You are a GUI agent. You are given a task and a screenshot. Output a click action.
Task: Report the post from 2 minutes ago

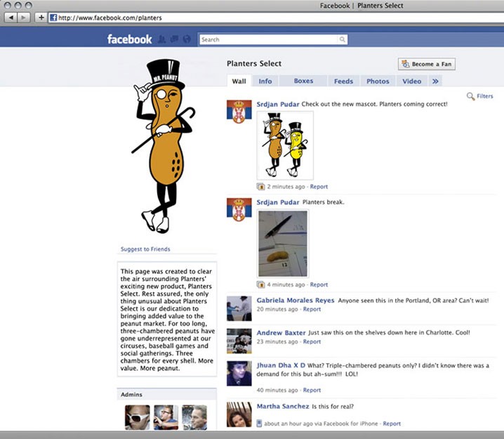point(319,187)
